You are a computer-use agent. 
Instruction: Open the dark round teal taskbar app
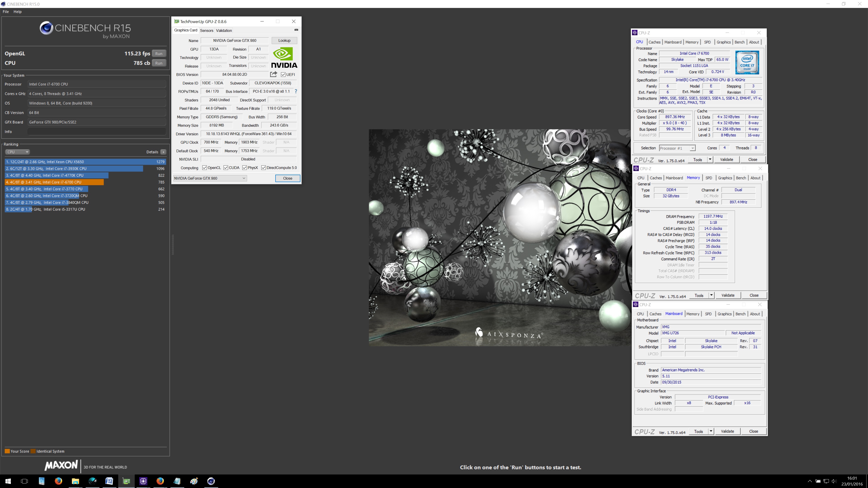coord(92,481)
